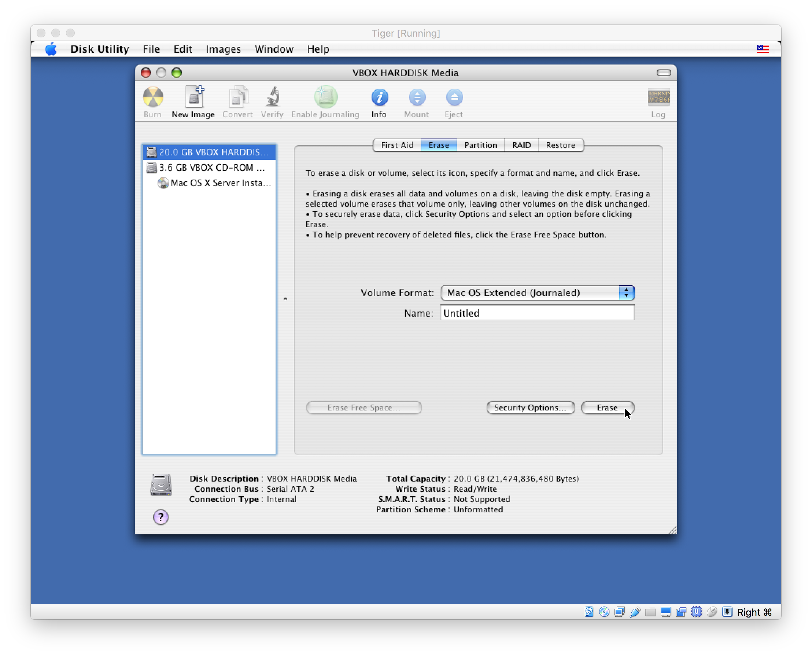Image resolution: width=812 pixels, height=656 pixels.
Task: Click the Enable Journaling toolbar icon
Action: (326, 97)
